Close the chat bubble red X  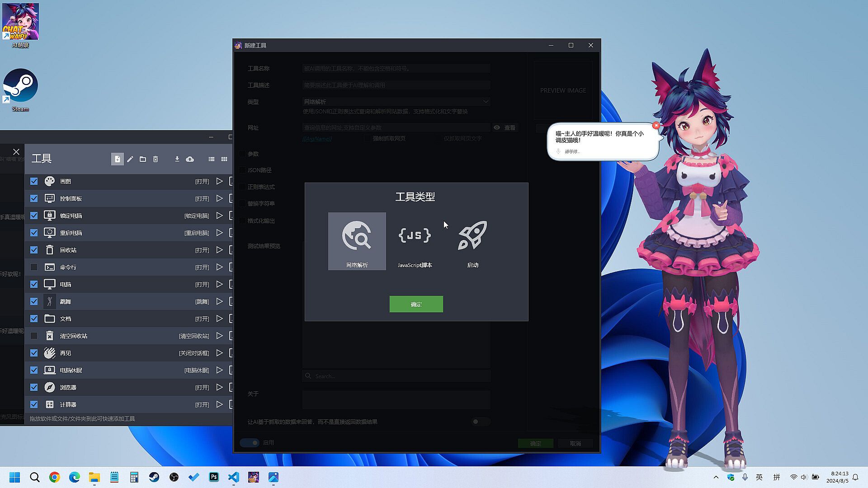[656, 125]
